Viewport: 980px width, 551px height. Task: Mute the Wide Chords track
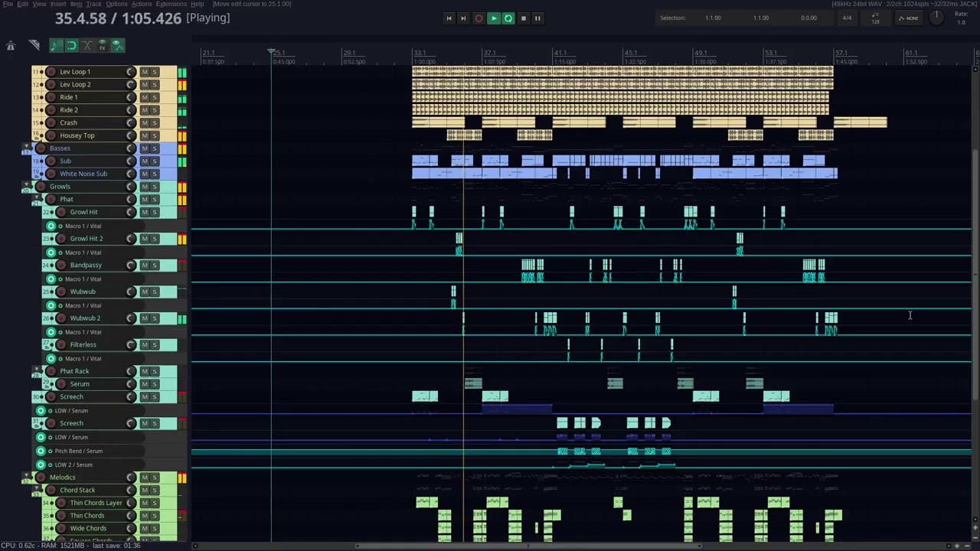pos(145,529)
